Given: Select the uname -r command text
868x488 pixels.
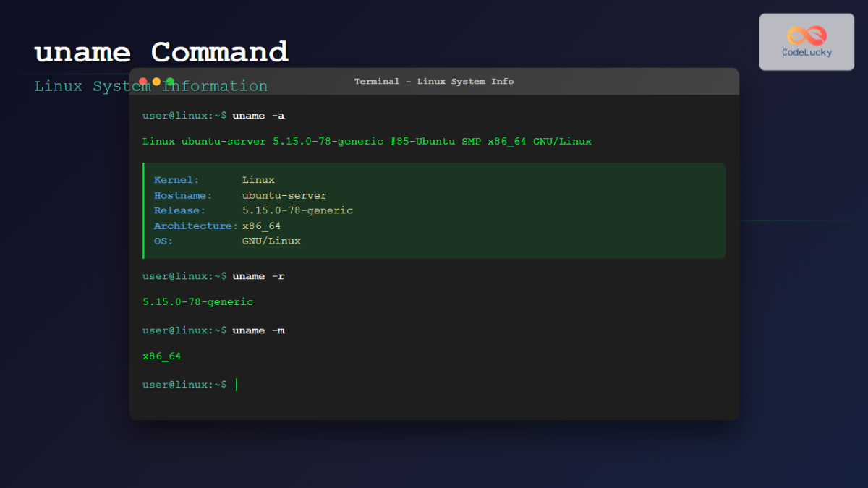Looking at the screenshot, I should [258, 275].
